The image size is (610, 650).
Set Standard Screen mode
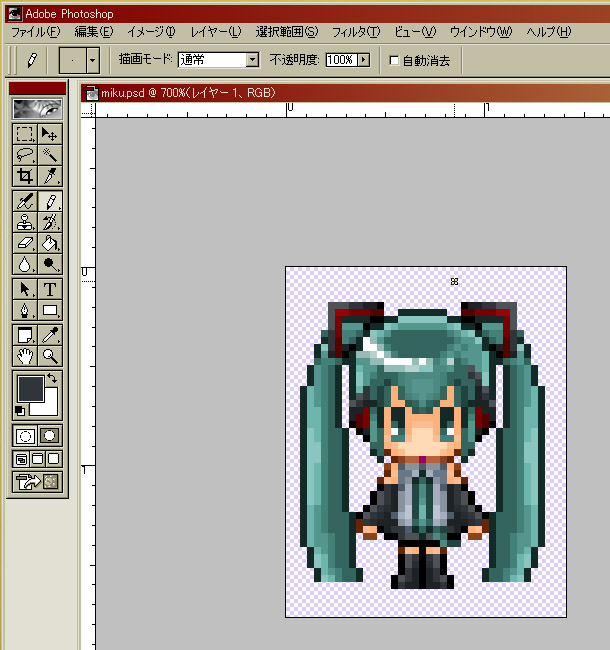click(x=22, y=459)
